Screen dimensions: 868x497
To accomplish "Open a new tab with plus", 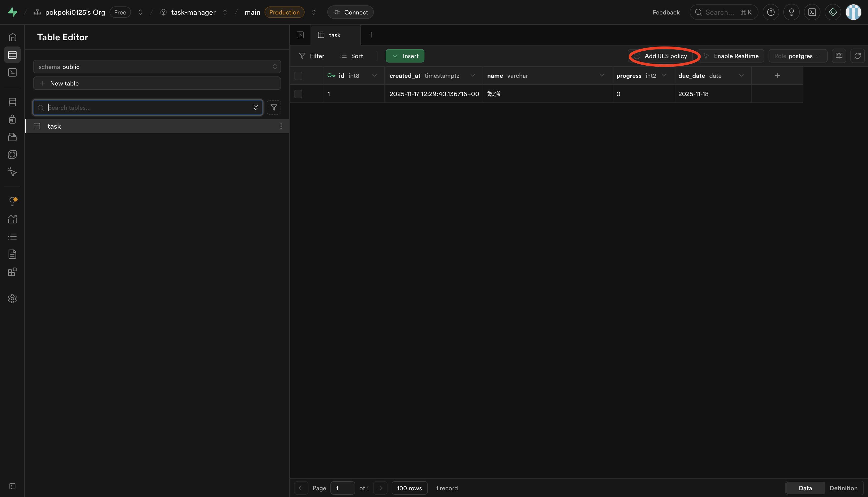I will tap(371, 35).
